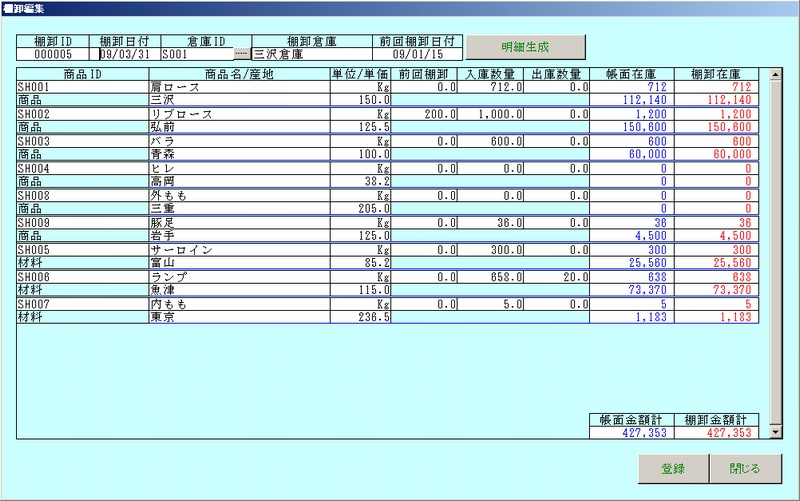800x501 pixels.
Task: Select the unit price cell showing 236.5
Action: click(360, 316)
